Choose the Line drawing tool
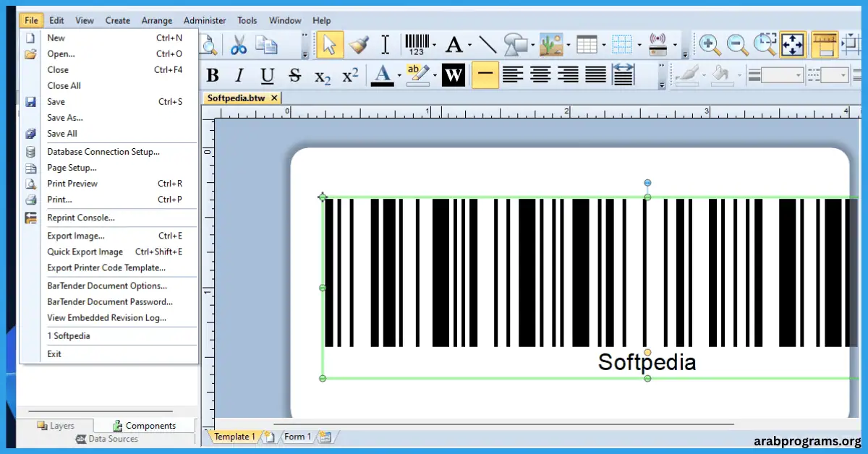868x454 pixels. point(488,45)
